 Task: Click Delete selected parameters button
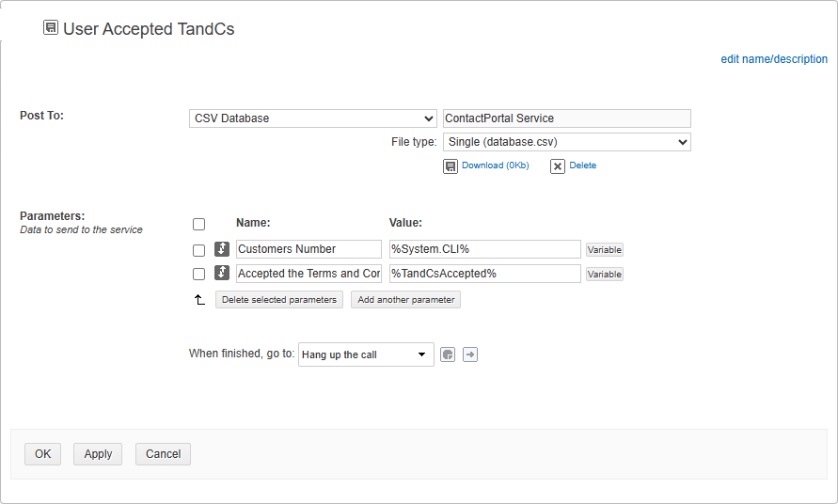tap(278, 300)
